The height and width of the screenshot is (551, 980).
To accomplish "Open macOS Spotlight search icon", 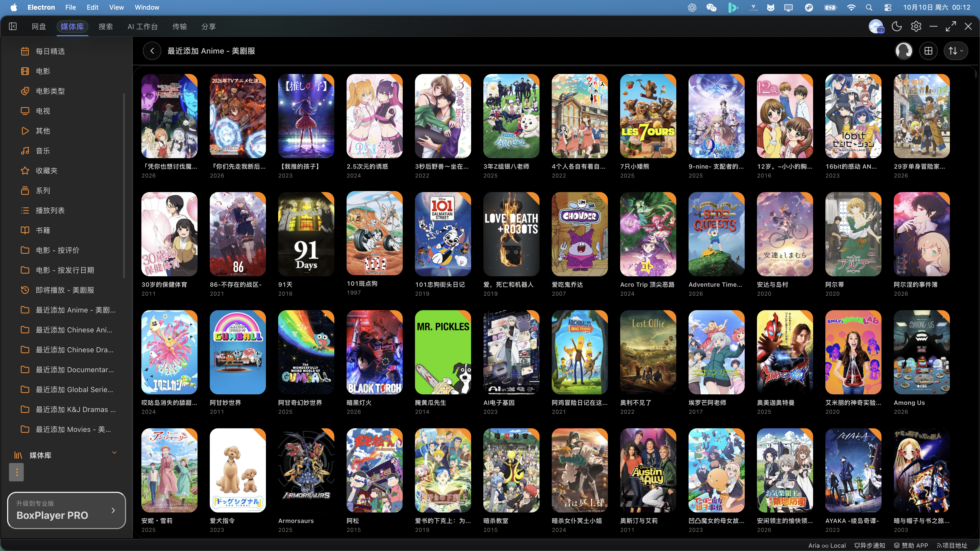I will 869,7.
